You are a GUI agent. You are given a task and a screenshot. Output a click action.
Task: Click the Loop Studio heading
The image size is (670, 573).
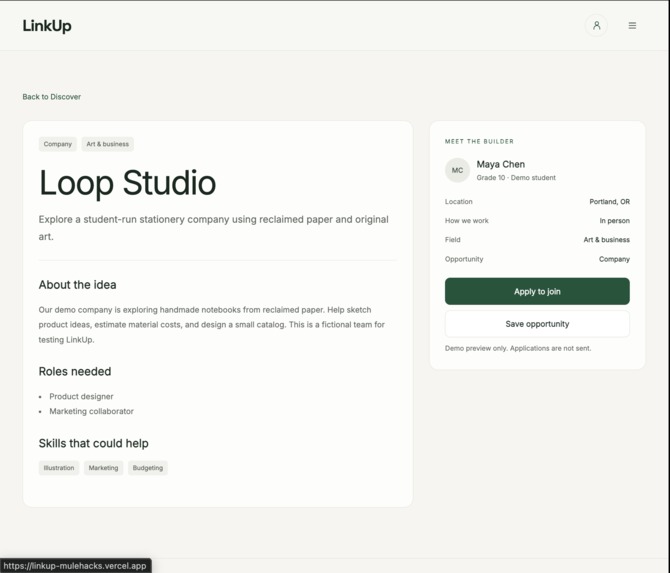point(127,183)
